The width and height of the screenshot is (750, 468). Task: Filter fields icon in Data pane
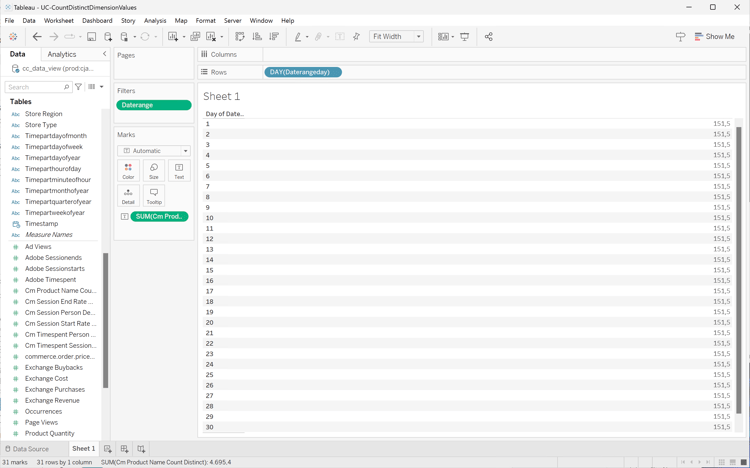[78, 87]
